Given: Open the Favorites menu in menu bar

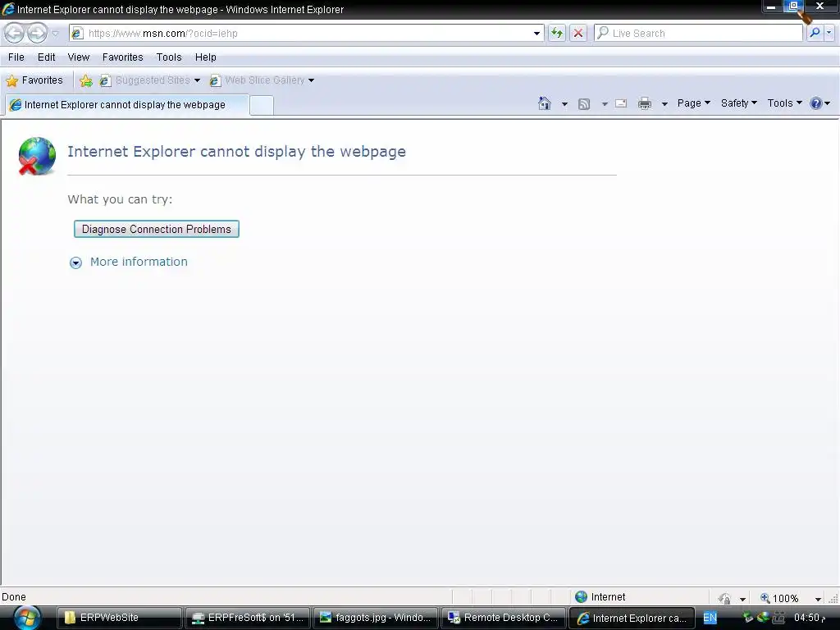Looking at the screenshot, I should [123, 57].
